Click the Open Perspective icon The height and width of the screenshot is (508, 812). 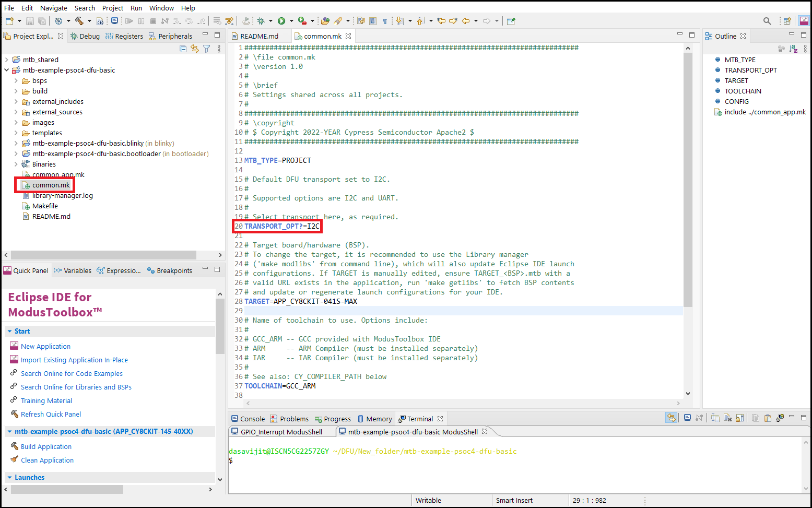[x=787, y=21]
